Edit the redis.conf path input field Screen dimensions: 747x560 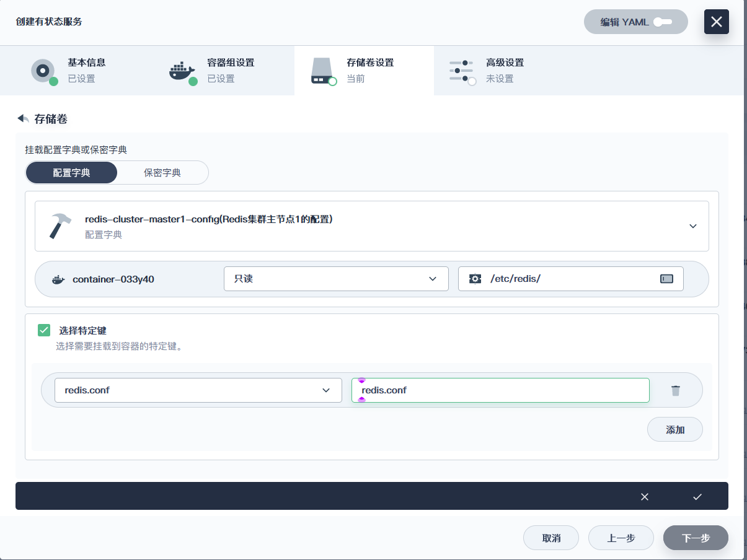coord(500,390)
